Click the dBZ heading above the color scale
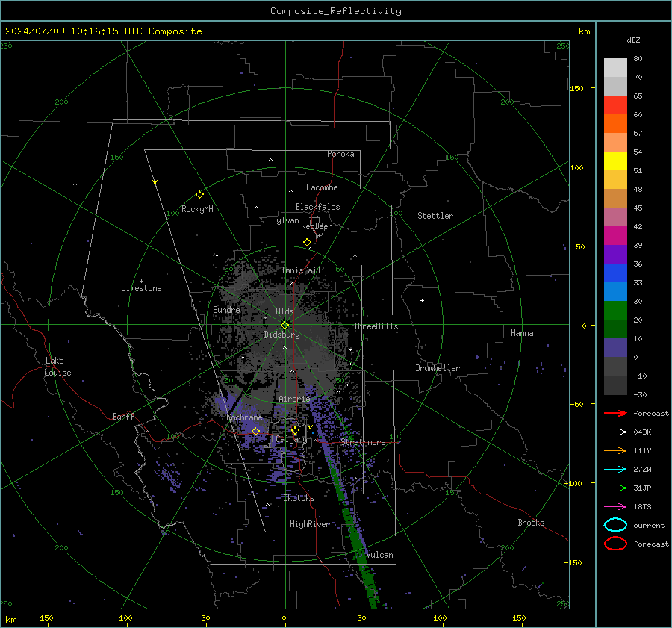This screenshot has height=628, width=672. 633,40
